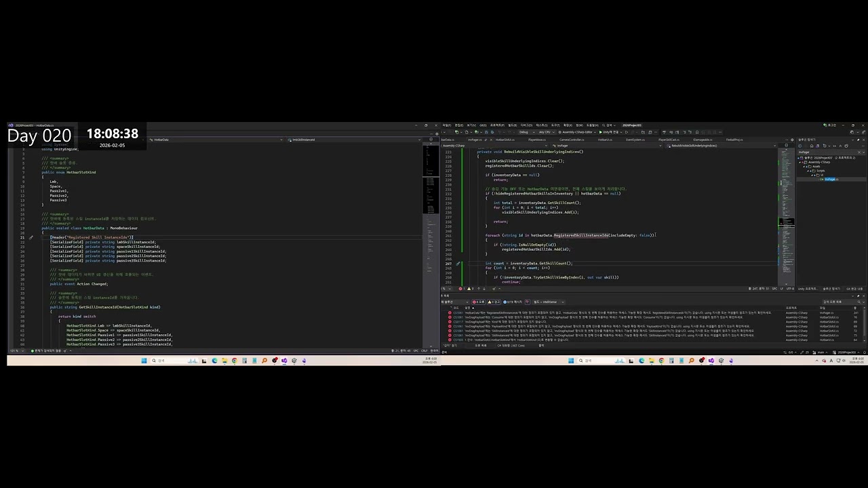Go to previous issue with the up arrow
The width and height of the screenshot is (868, 488).
(x=479, y=289)
